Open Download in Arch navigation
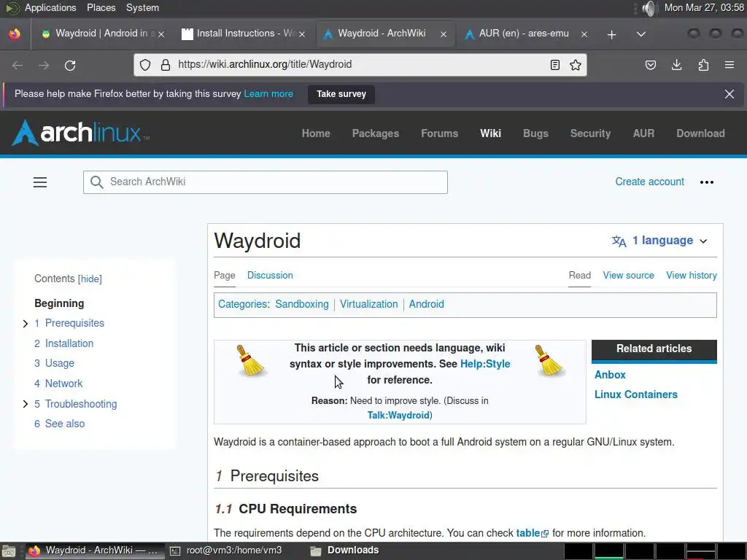 [x=700, y=133]
